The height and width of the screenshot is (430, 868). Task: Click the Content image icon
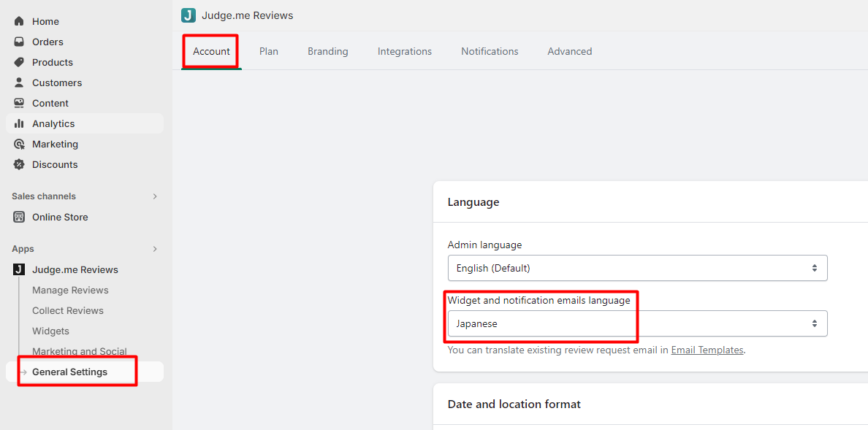click(x=19, y=103)
